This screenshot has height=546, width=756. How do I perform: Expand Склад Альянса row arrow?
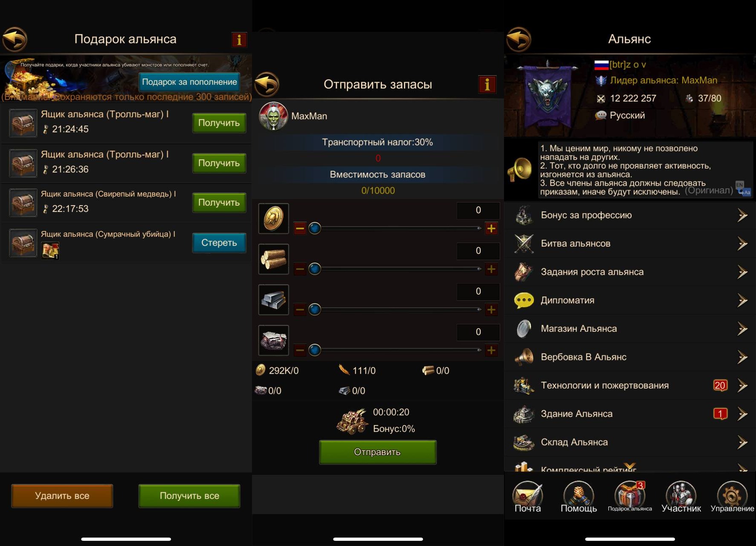[742, 442]
